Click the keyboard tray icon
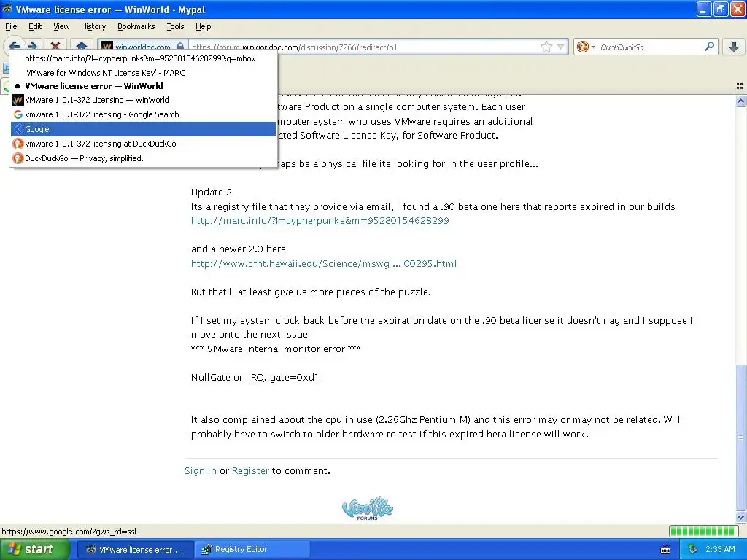Screen dimensions: 747x560 point(665,550)
